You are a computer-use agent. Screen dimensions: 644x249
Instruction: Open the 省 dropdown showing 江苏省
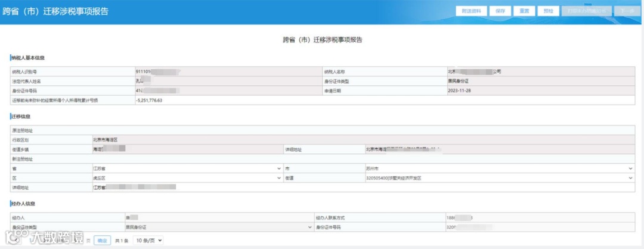tap(187, 169)
